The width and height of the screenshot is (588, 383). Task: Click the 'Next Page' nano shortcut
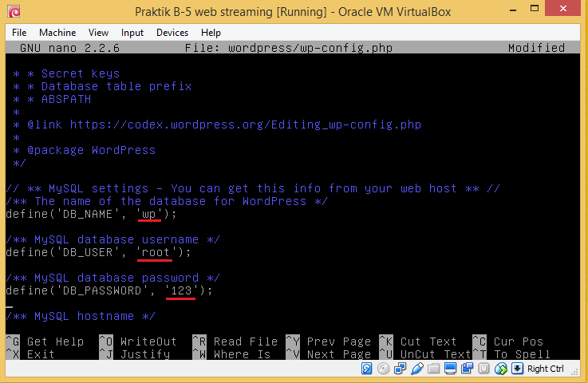point(329,354)
